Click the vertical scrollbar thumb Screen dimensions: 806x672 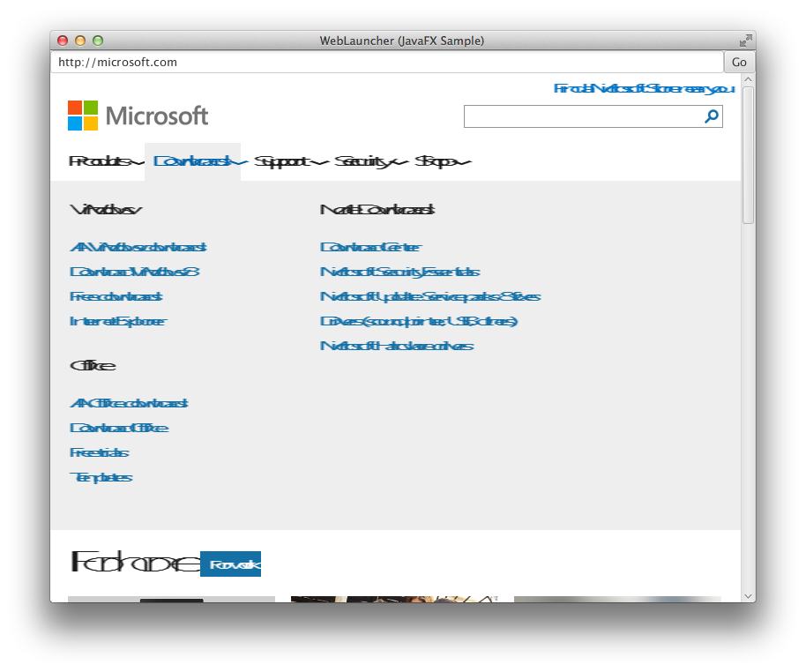point(749,154)
